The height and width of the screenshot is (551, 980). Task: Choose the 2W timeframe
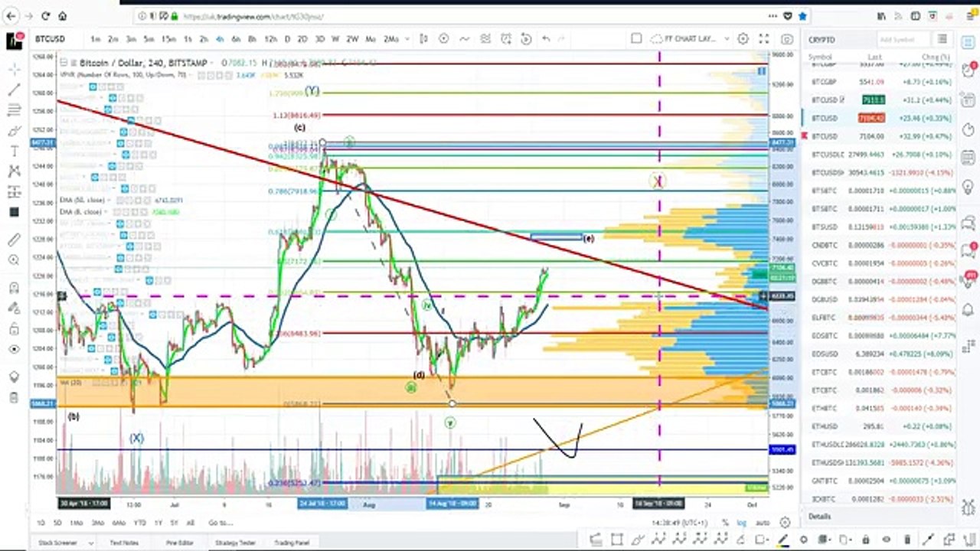pos(352,39)
